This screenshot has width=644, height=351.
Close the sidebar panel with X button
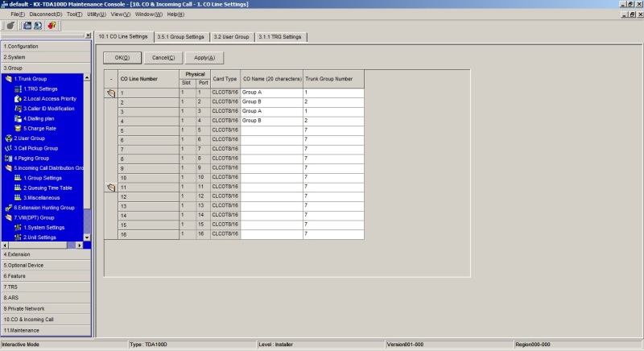coord(88,35)
